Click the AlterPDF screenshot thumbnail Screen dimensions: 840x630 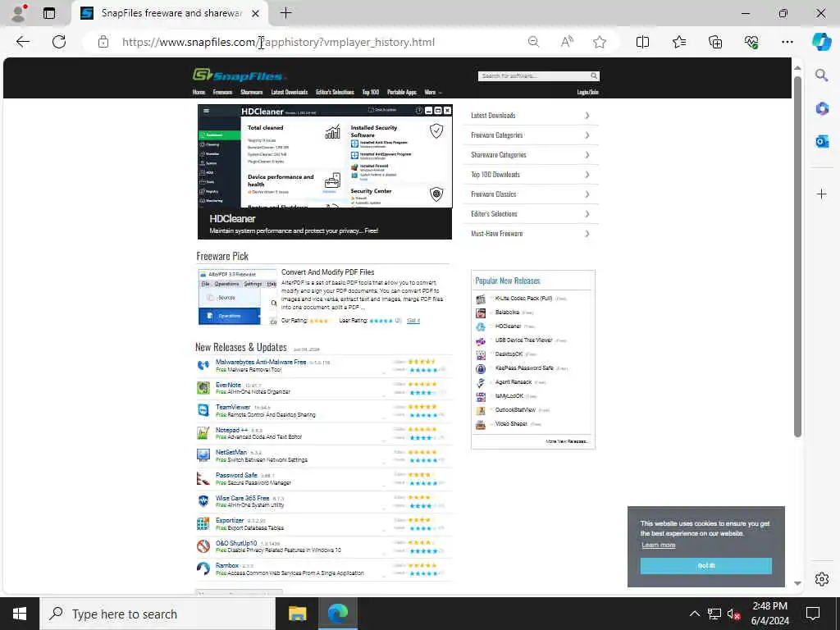pyautogui.click(x=237, y=297)
